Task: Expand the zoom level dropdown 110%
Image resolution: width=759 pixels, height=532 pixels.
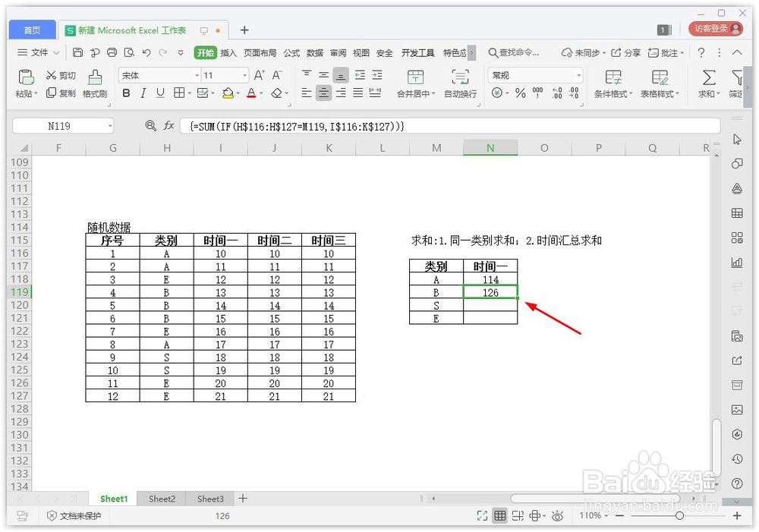Action: coord(606,515)
